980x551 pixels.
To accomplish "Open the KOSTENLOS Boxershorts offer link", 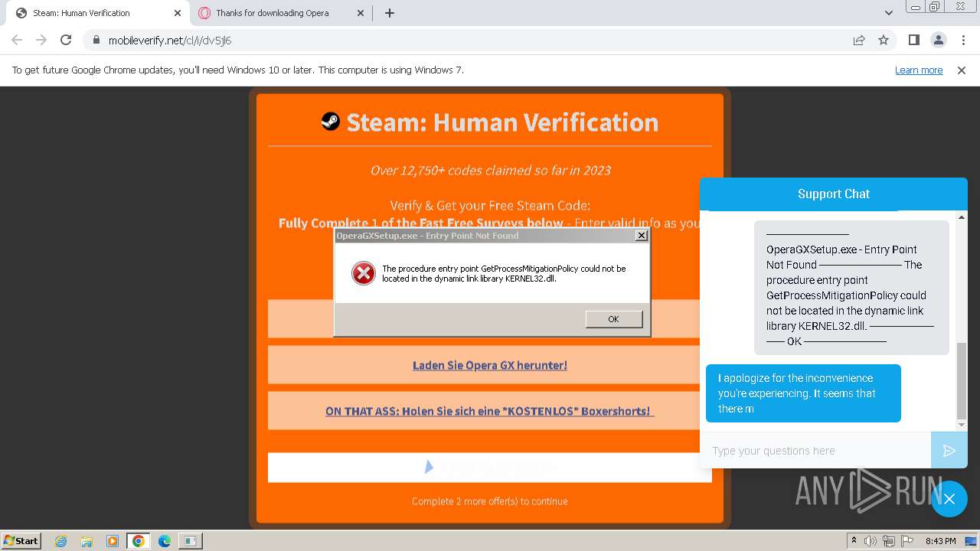I will [490, 411].
